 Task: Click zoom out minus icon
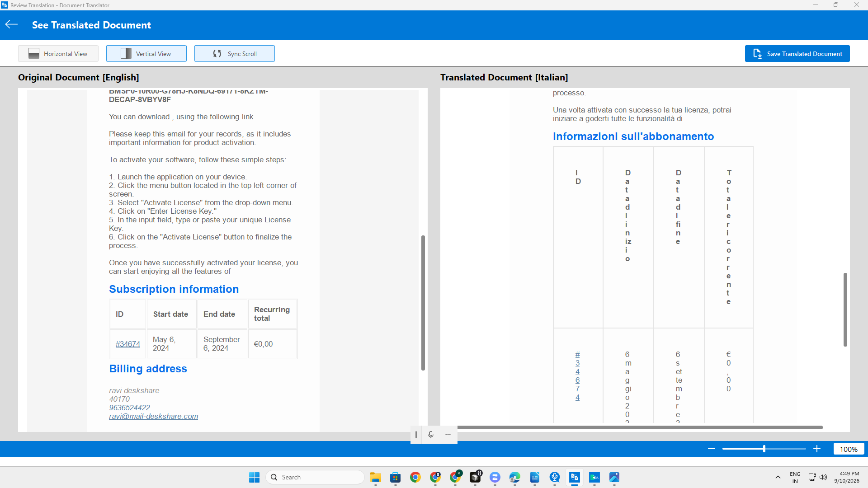[712, 449]
